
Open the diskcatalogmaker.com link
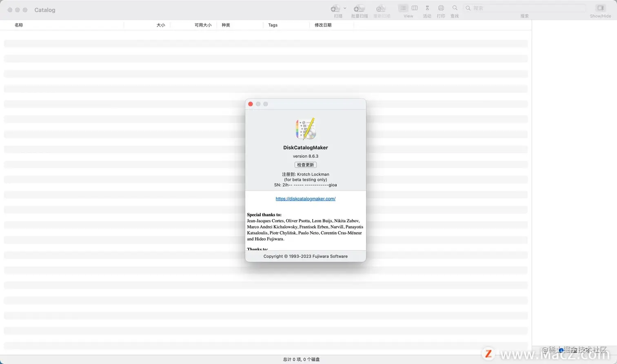tap(306, 199)
